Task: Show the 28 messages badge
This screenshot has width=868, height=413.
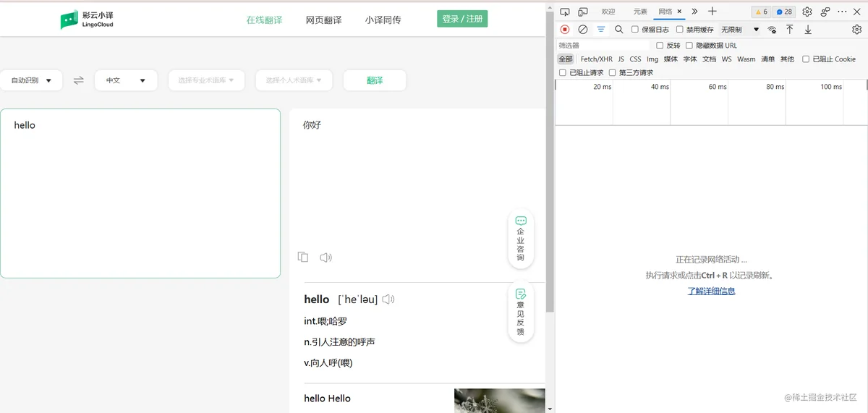Action: [x=784, y=12]
